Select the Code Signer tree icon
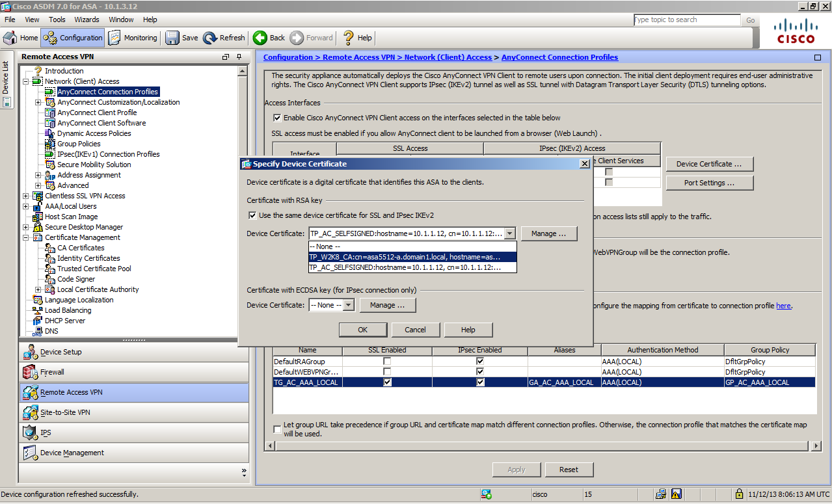 coord(50,279)
